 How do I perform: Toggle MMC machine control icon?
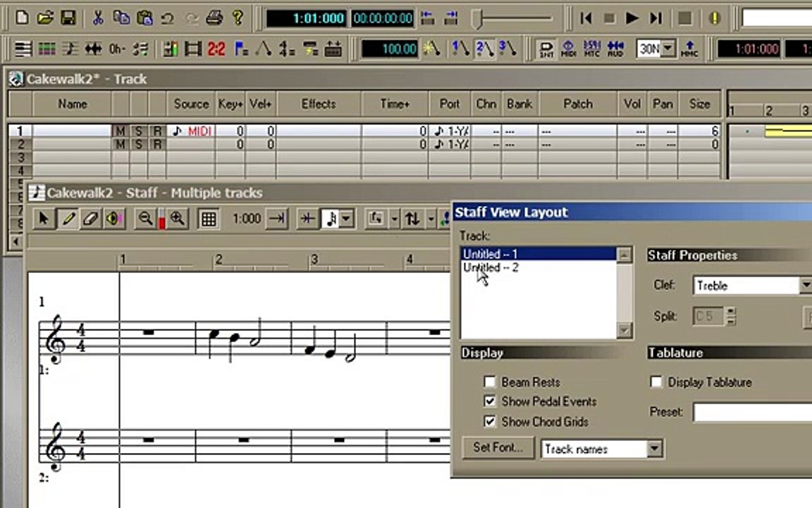pyautogui.click(x=689, y=49)
